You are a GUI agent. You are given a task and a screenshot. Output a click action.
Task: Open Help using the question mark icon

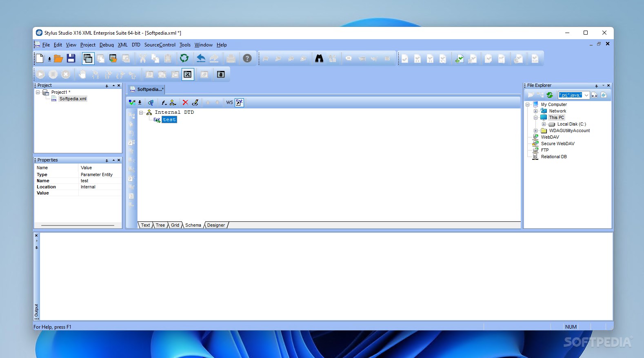pos(247,58)
